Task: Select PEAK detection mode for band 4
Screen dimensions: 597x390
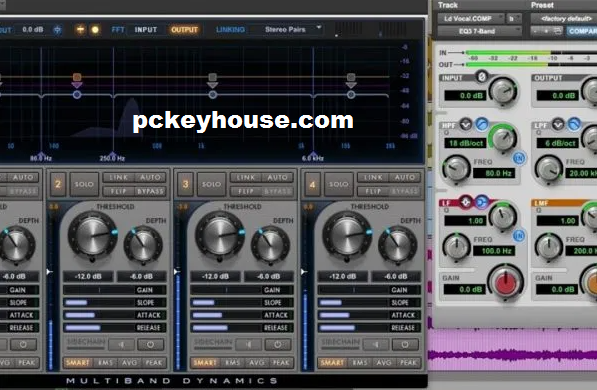Action: (408, 363)
